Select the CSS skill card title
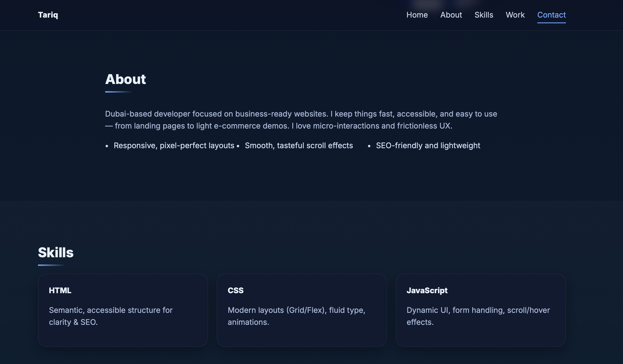The image size is (623, 364). [x=236, y=290]
